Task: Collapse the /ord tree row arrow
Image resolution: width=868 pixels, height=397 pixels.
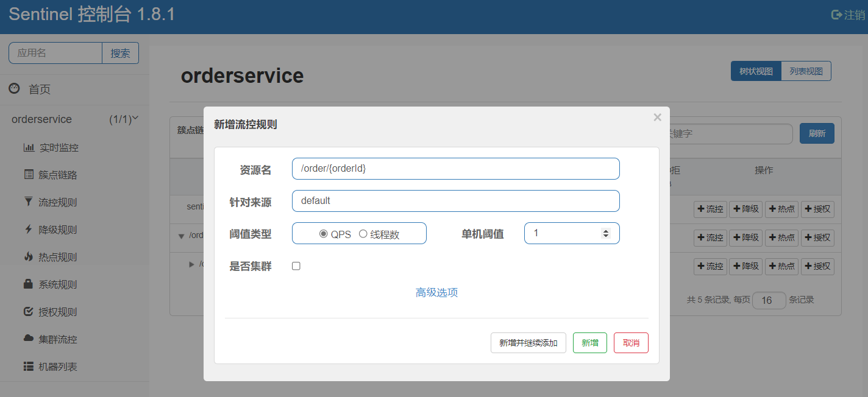Action: (x=181, y=236)
